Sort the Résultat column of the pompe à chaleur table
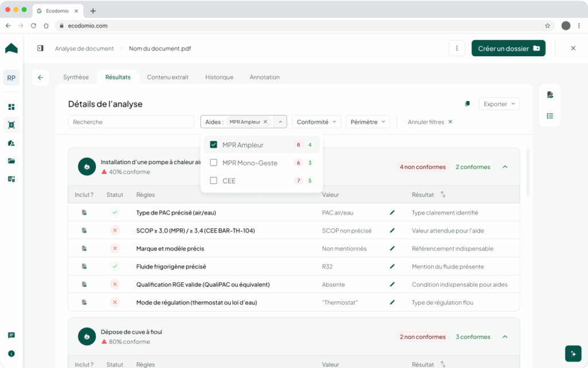 (443, 195)
